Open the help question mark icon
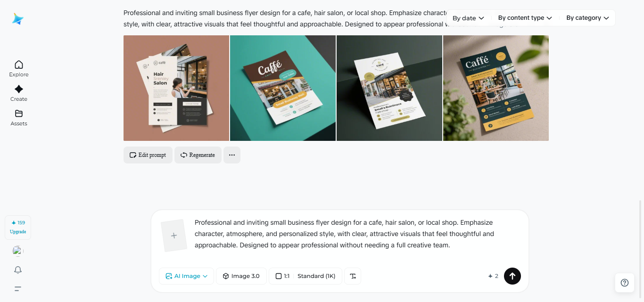Screen dimensions: 644x302 coord(625,283)
